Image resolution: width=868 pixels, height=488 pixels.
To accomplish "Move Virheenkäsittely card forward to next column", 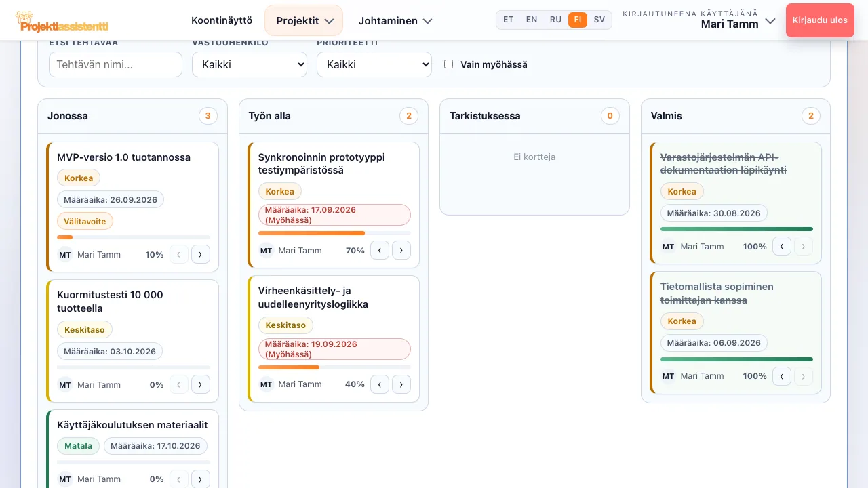I will pyautogui.click(x=401, y=384).
